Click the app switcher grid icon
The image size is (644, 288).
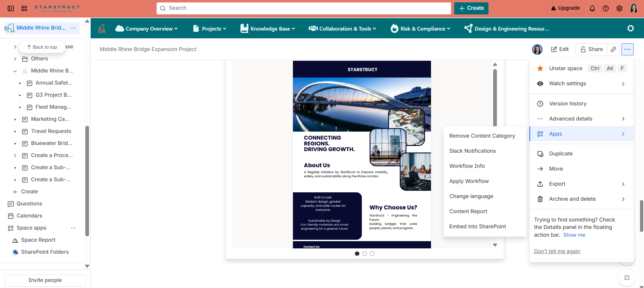coord(24,8)
